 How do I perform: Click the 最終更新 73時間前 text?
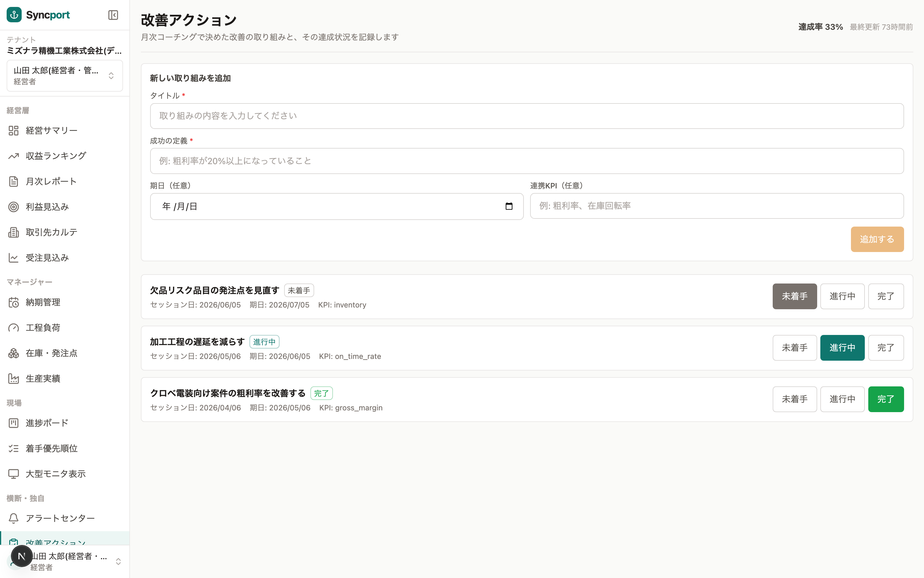(881, 27)
